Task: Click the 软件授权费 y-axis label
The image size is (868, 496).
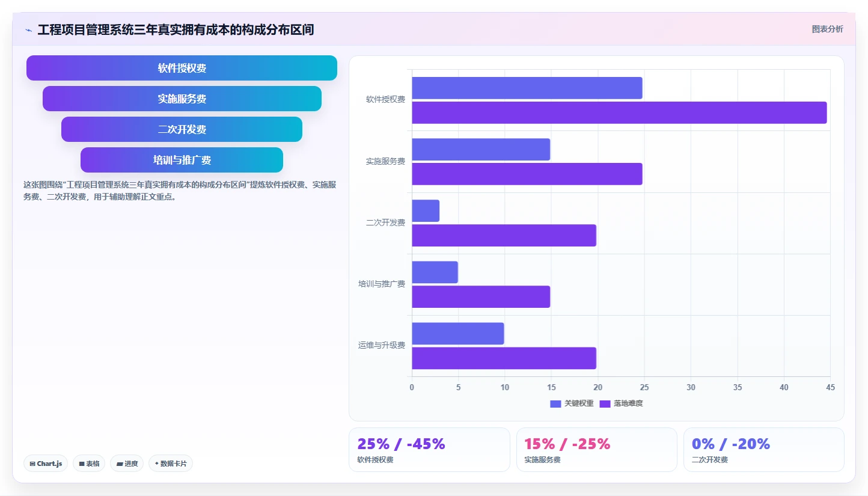Action: pos(385,100)
